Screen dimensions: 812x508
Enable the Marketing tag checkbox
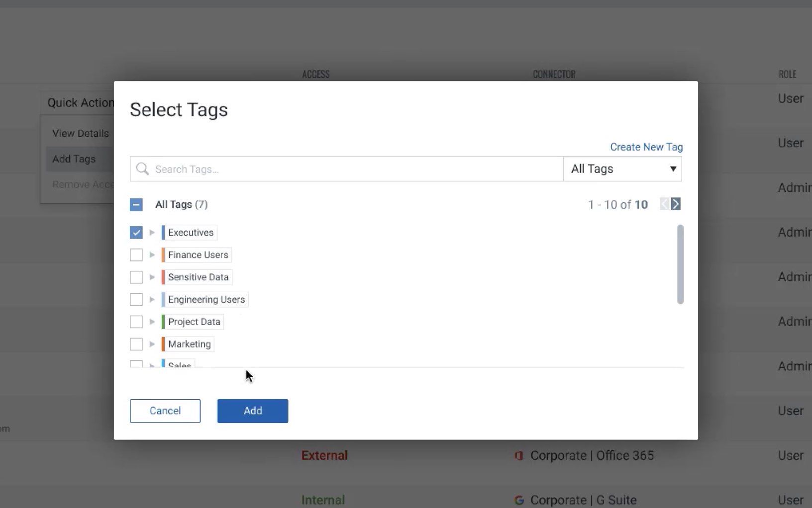tap(136, 343)
